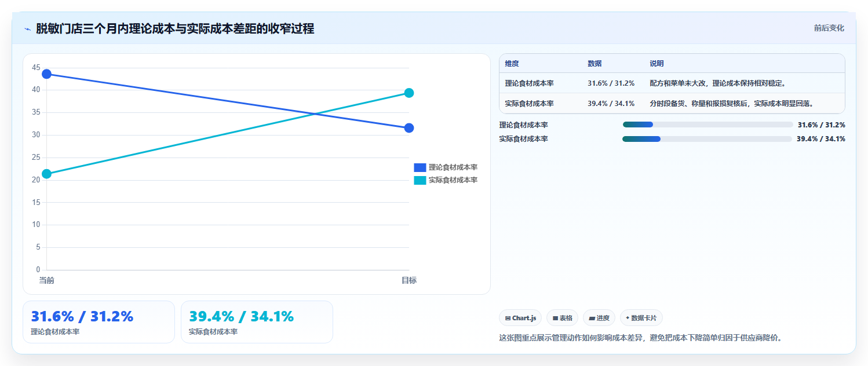This screenshot has width=868, height=366.
Task: Toggle 实际食材成本率 legend color box
Action: [x=420, y=180]
